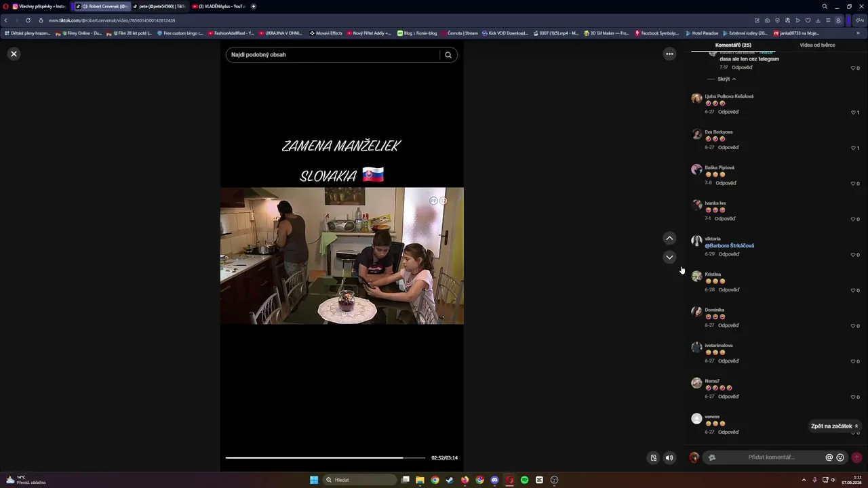Open the Opera menu logo

click(4, 6)
